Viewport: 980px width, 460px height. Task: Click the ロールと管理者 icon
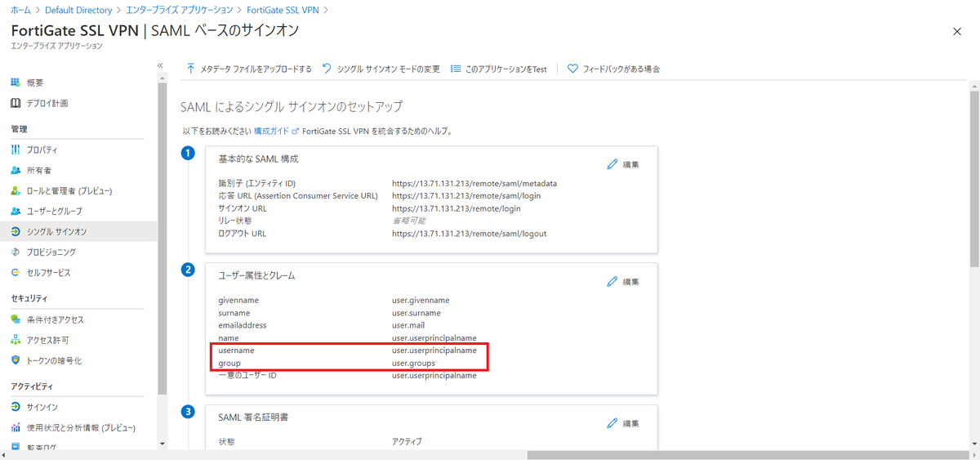[x=16, y=191]
